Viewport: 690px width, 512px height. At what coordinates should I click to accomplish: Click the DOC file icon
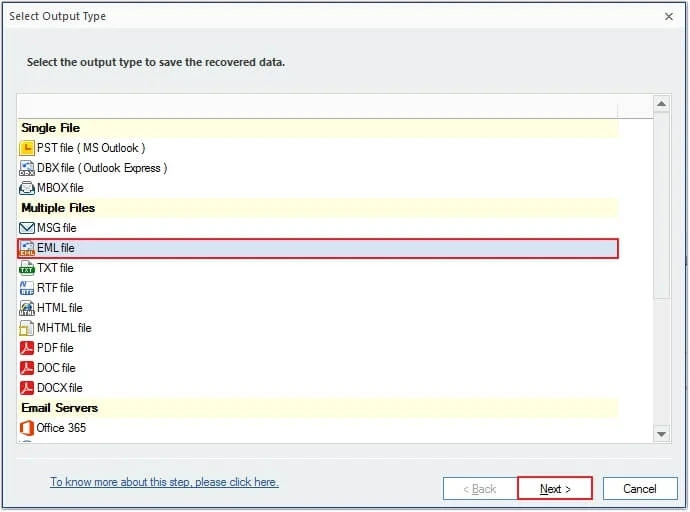(27, 368)
